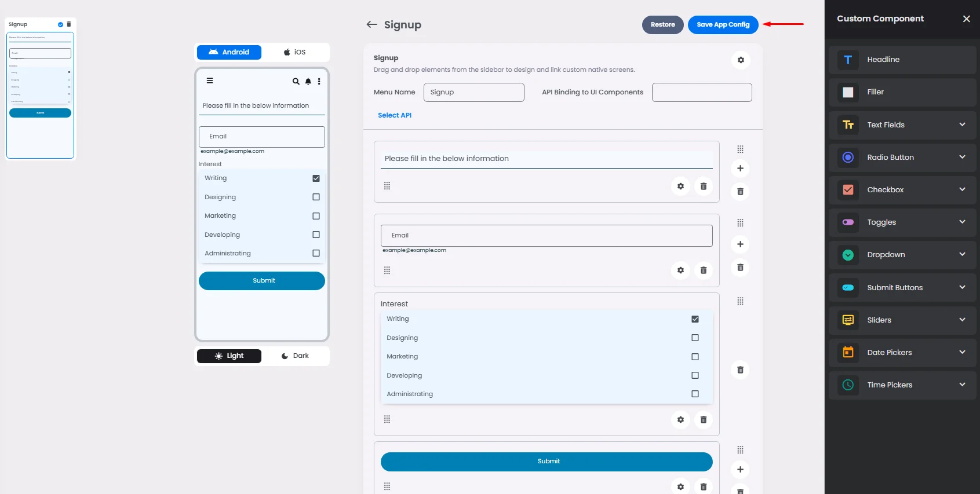Add element below the headline block

(740, 169)
